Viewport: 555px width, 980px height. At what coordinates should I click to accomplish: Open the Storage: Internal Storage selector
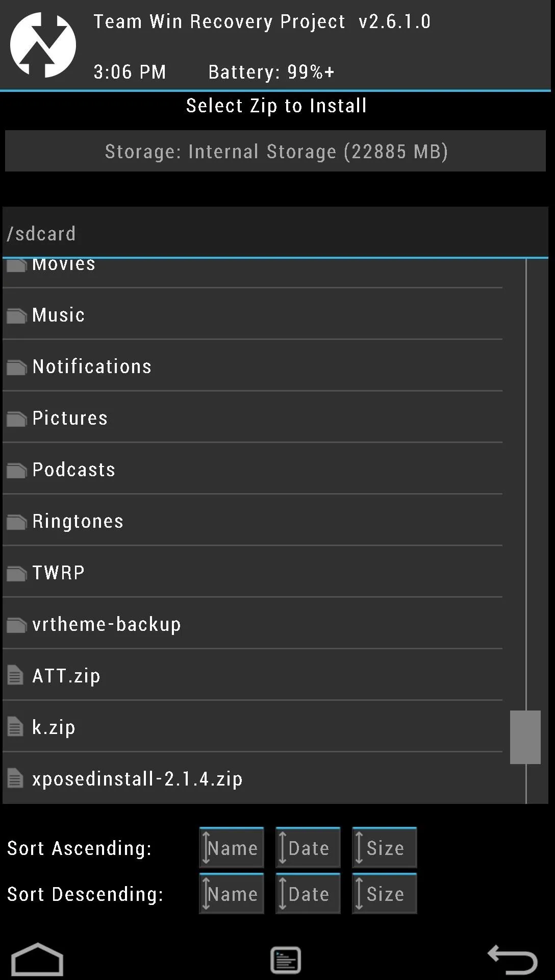point(275,151)
